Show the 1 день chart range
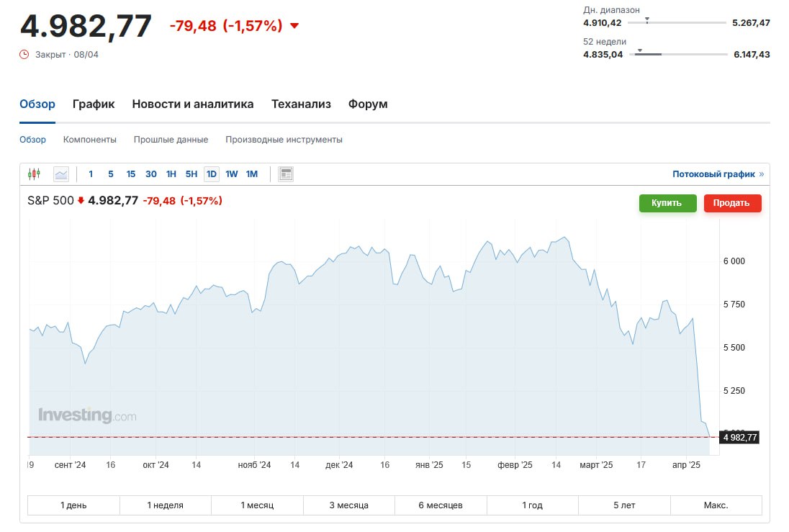This screenshot has height=532, width=789. pyautogui.click(x=73, y=505)
